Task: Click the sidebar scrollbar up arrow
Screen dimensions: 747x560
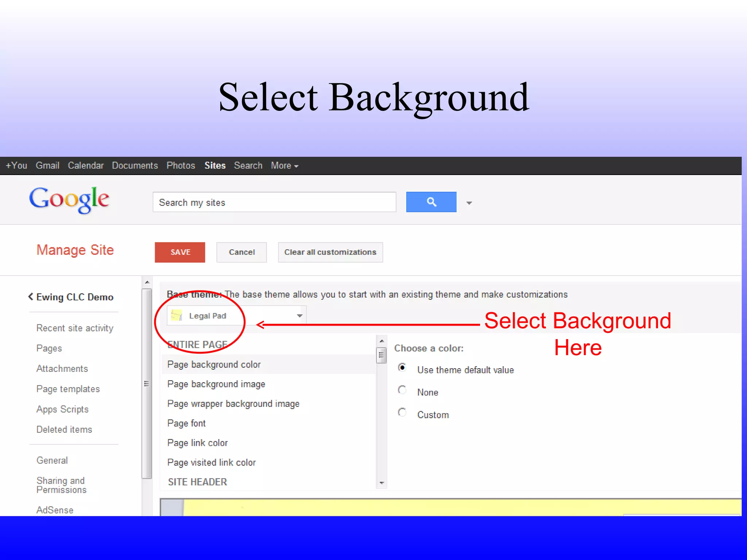Action: click(x=147, y=282)
